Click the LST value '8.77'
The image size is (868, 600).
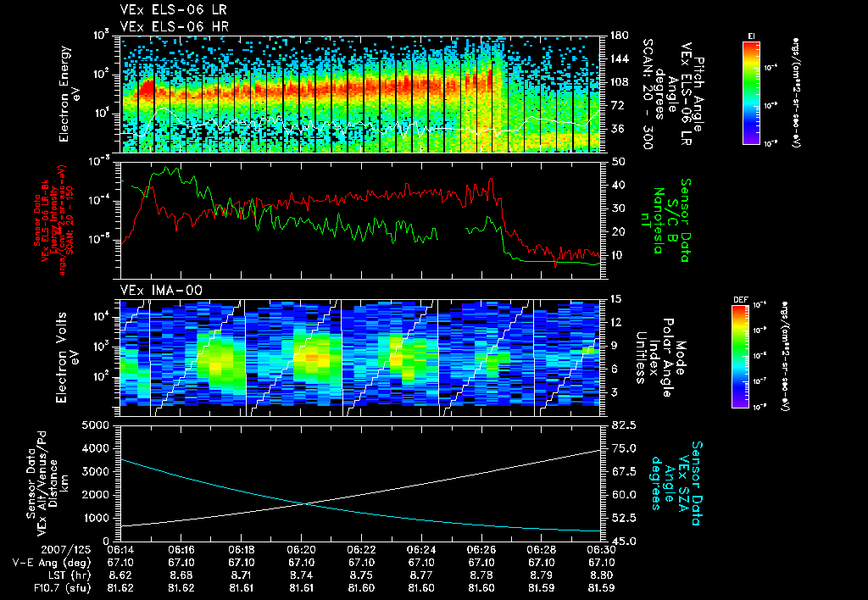click(x=421, y=575)
